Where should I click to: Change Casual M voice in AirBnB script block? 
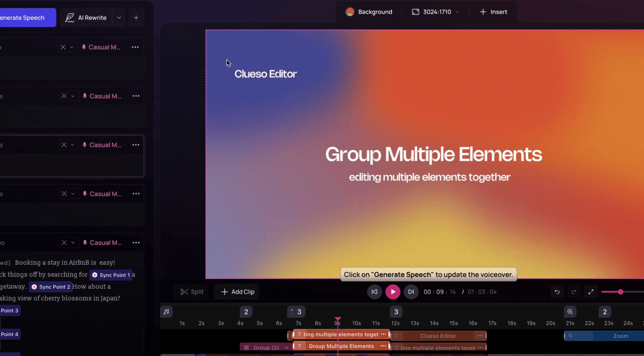click(102, 242)
